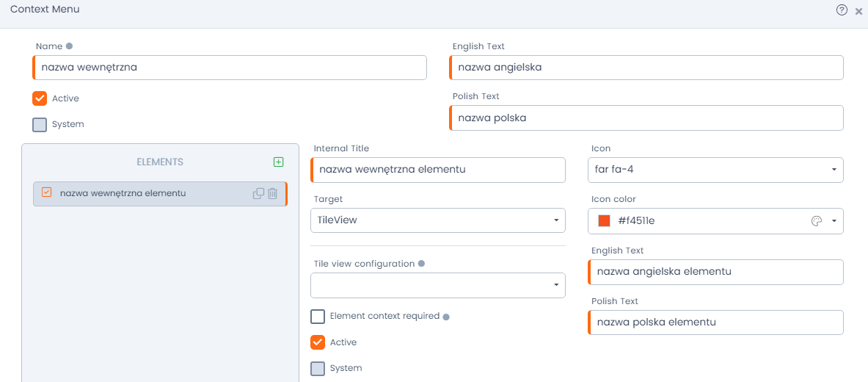
Task: Click the orange #f4511e color swatch
Action: click(x=605, y=221)
